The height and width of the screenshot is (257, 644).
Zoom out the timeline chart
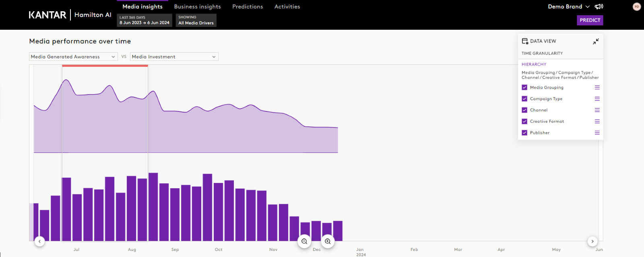(304, 241)
